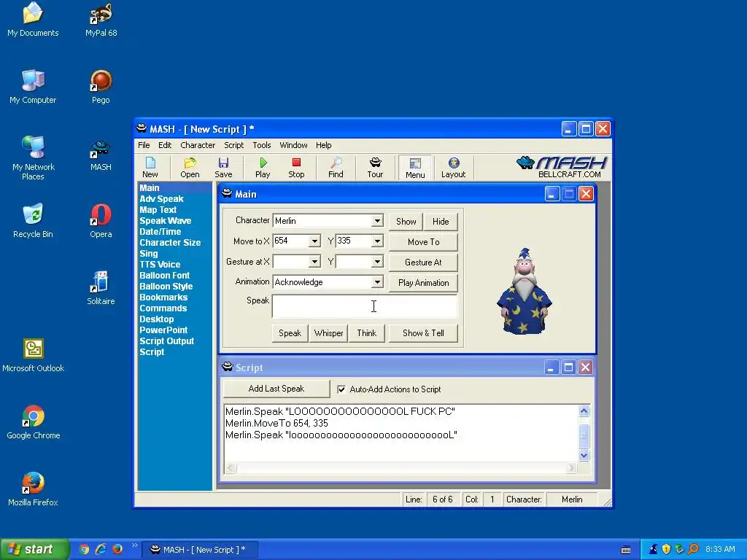Open the MyPal 68 desktop shortcut

point(101,20)
